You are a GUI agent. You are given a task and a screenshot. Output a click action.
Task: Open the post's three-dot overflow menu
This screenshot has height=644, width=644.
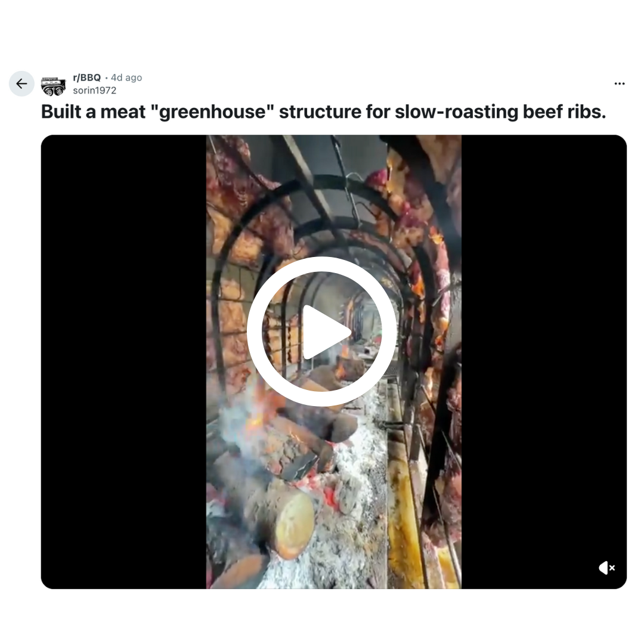click(x=620, y=84)
